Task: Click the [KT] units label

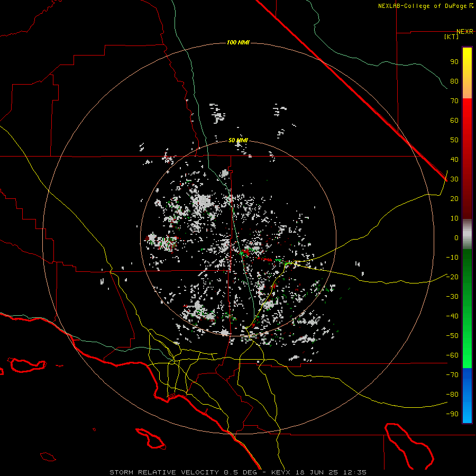Action: pyautogui.click(x=452, y=36)
